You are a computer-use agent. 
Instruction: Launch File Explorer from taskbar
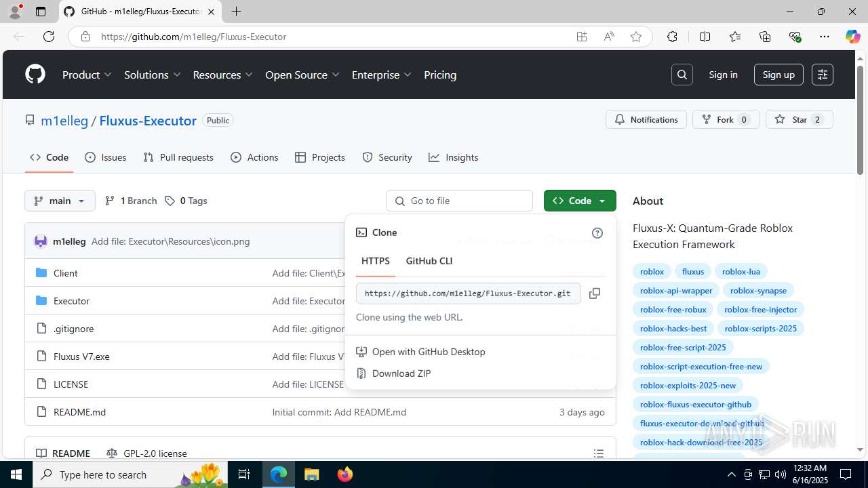[x=311, y=474]
